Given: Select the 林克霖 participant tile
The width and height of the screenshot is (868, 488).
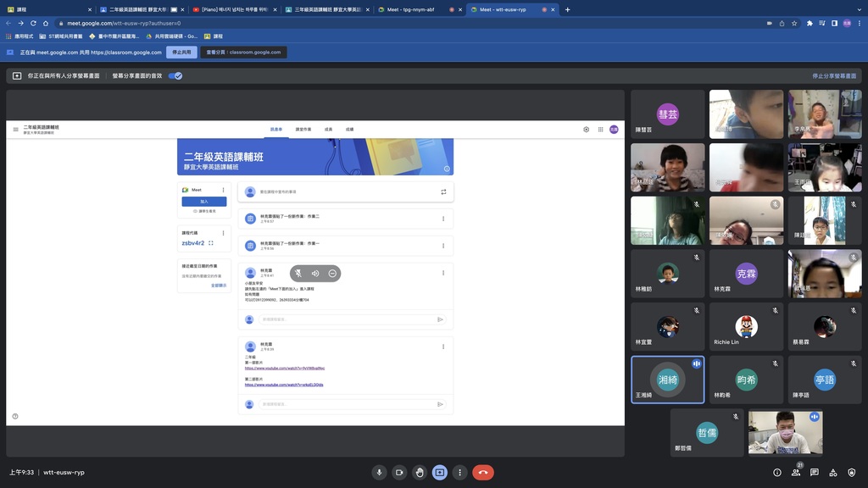Looking at the screenshot, I should tap(746, 274).
